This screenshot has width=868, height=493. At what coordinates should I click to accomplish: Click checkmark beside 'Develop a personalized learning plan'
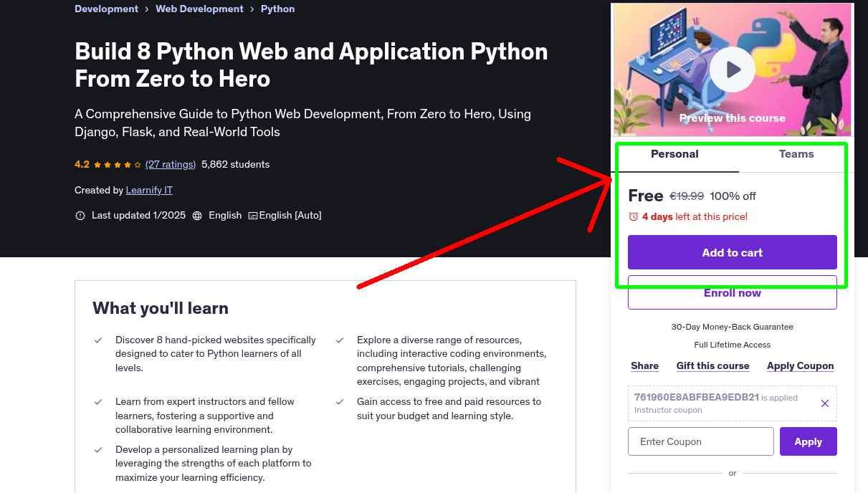tap(98, 450)
